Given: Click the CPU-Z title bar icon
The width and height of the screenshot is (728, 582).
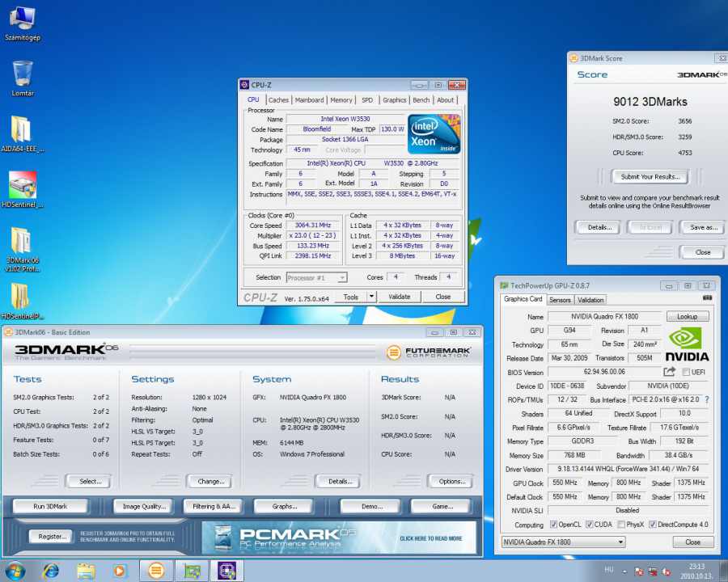Looking at the screenshot, I should coord(244,84).
